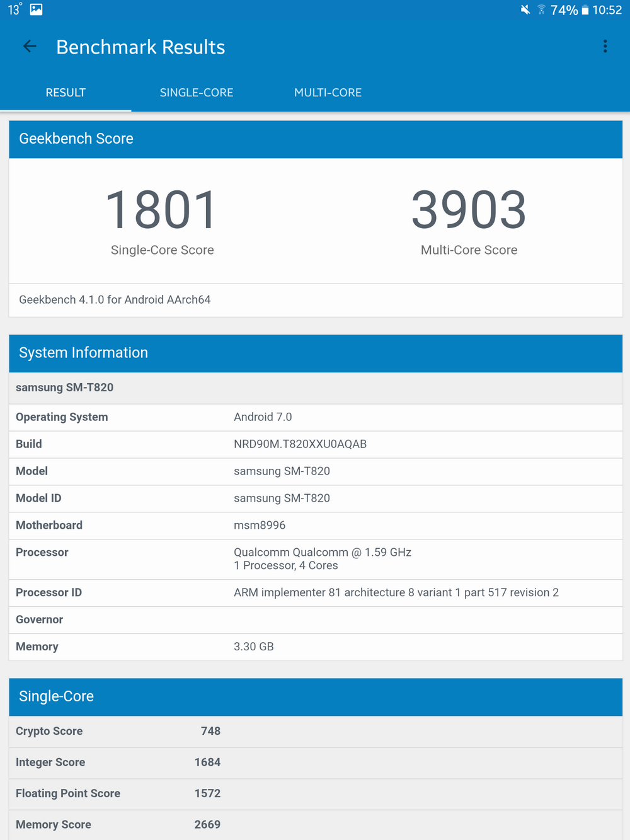This screenshot has width=630, height=840.
Task: Tap the Motherboard row label
Action: (x=49, y=526)
